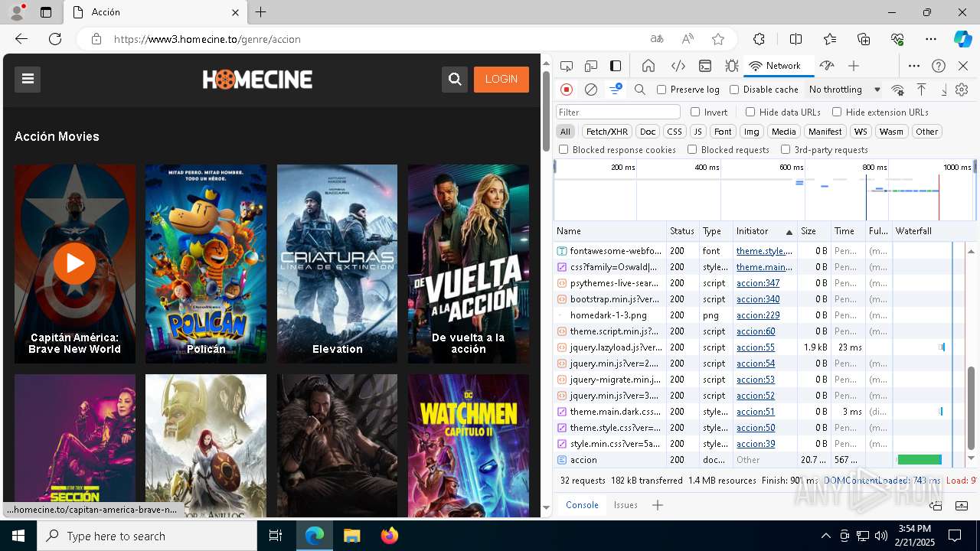The height and width of the screenshot is (551, 980).
Task: Tick the Invert filter checkbox
Action: 695,112
